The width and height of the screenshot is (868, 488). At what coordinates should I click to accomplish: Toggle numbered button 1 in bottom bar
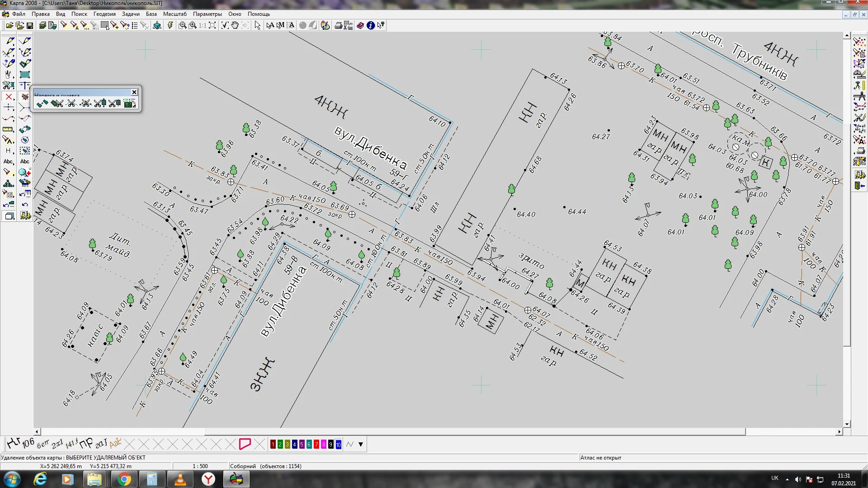coord(273,445)
